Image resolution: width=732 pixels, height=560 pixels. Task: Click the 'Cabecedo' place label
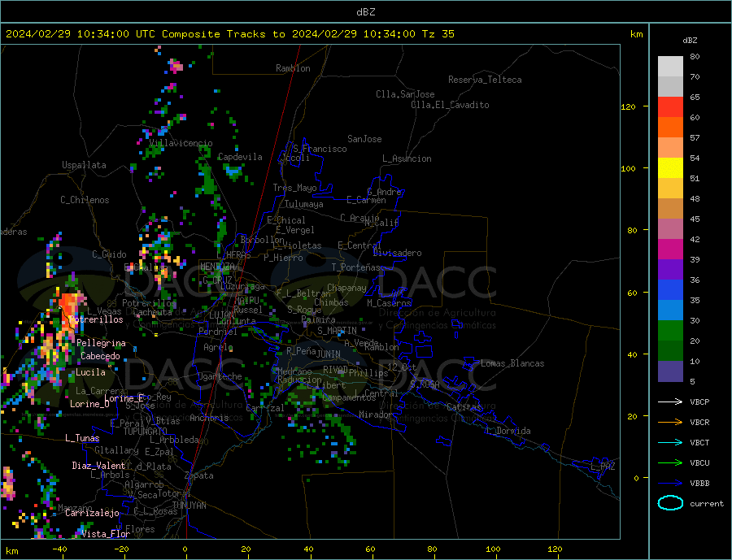point(100,357)
